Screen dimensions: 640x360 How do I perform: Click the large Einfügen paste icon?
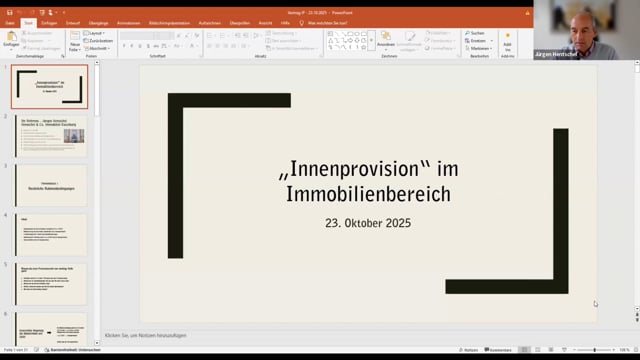pos(11,36)
